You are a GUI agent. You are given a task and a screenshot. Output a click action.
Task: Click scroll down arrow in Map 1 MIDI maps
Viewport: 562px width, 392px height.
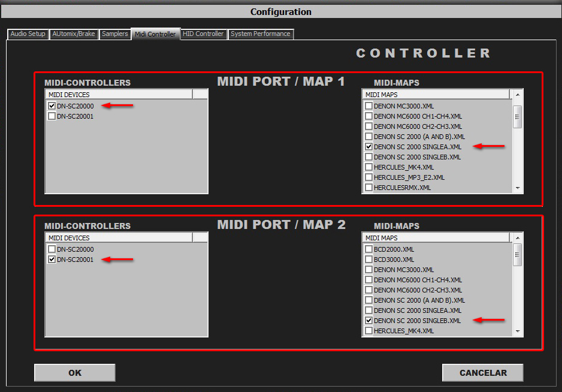coord(518,188)
